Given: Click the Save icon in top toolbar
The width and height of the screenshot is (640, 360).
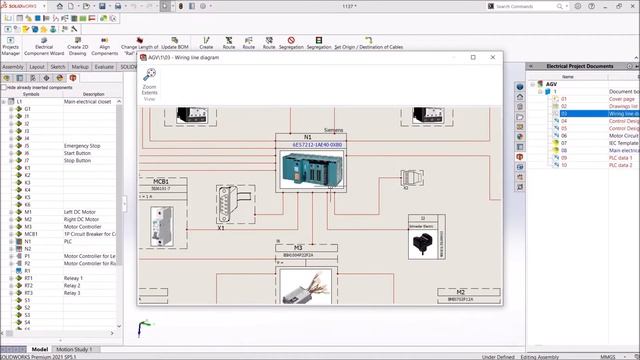Looking at the screenshot, I should [x=102, y=6].
